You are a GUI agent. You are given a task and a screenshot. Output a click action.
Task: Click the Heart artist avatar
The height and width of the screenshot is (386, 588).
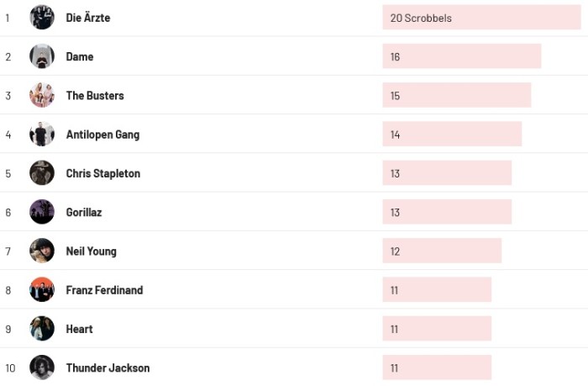tap(42, 329)
